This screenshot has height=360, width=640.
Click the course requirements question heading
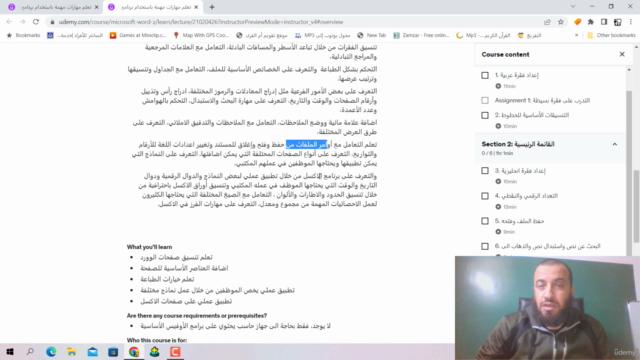click(x=197, y=316)
